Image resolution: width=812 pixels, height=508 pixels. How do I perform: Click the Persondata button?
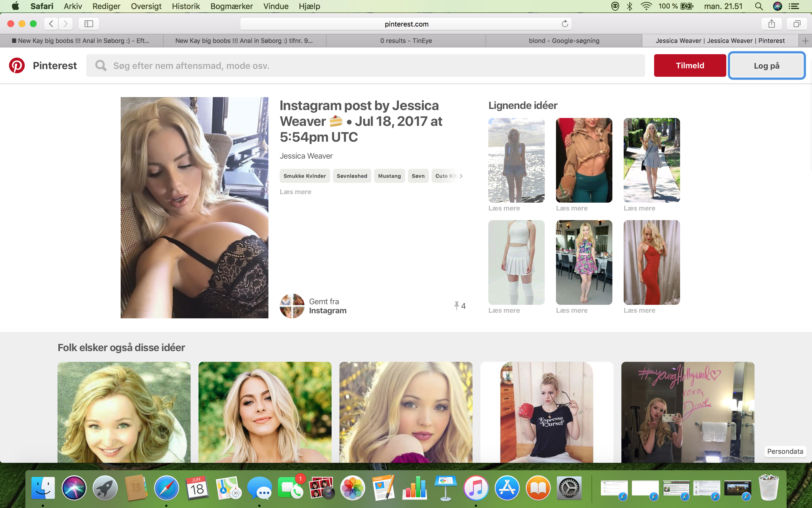785,451
